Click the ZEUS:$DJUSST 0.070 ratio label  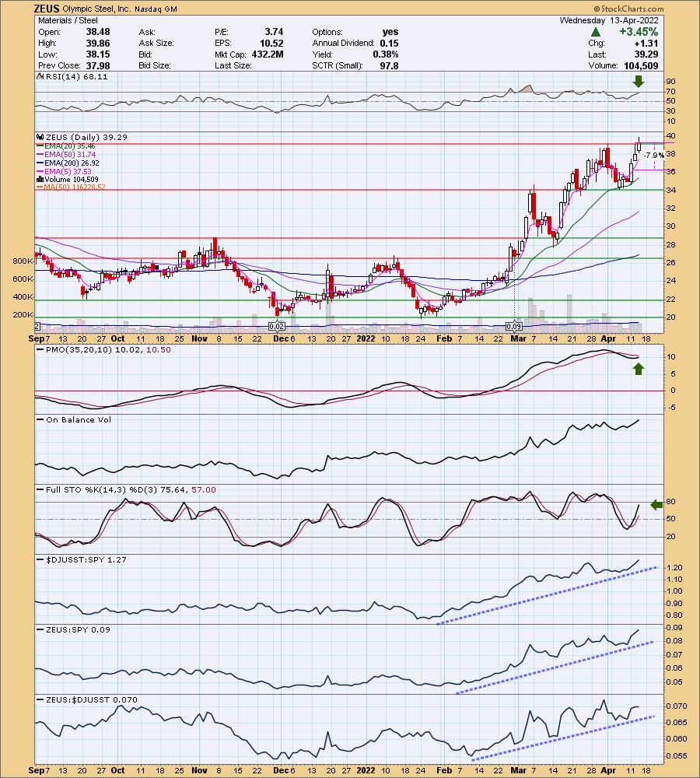tap(87, 699)
